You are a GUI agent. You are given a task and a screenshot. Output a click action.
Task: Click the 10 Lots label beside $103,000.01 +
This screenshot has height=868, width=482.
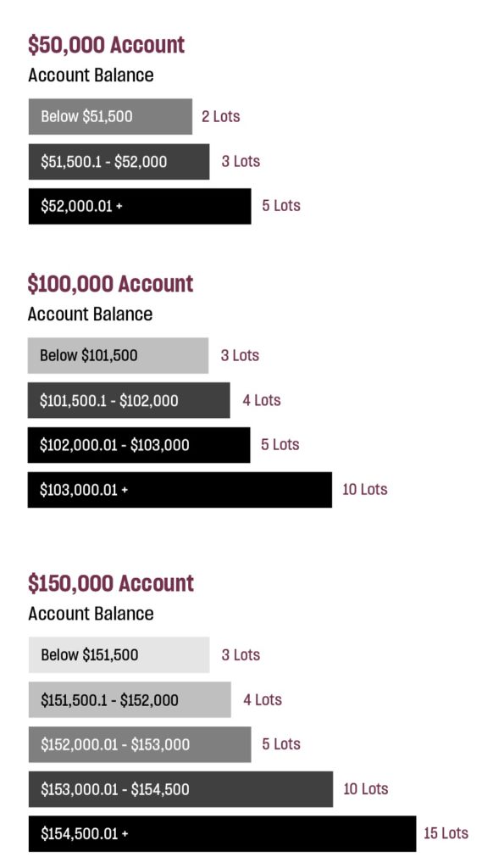pyautogui.click(x=365, y=489)
